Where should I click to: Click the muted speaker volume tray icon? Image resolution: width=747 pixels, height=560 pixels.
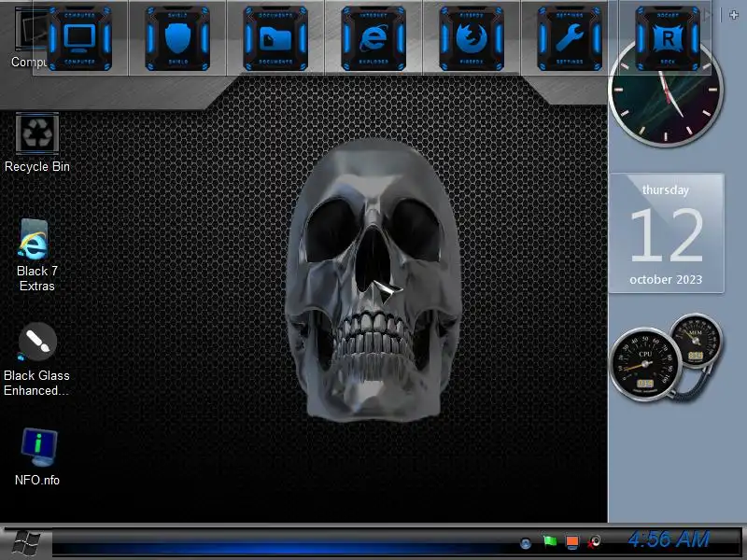tap(594, 542)
